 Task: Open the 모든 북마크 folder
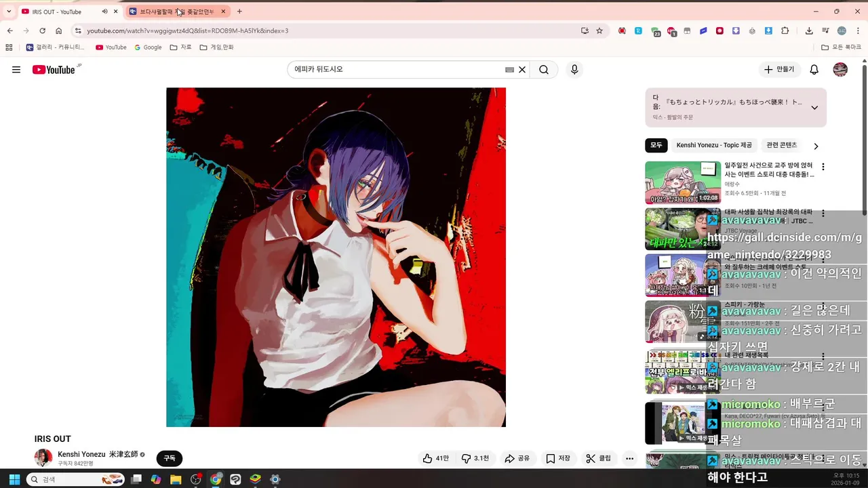pos(841,47)
